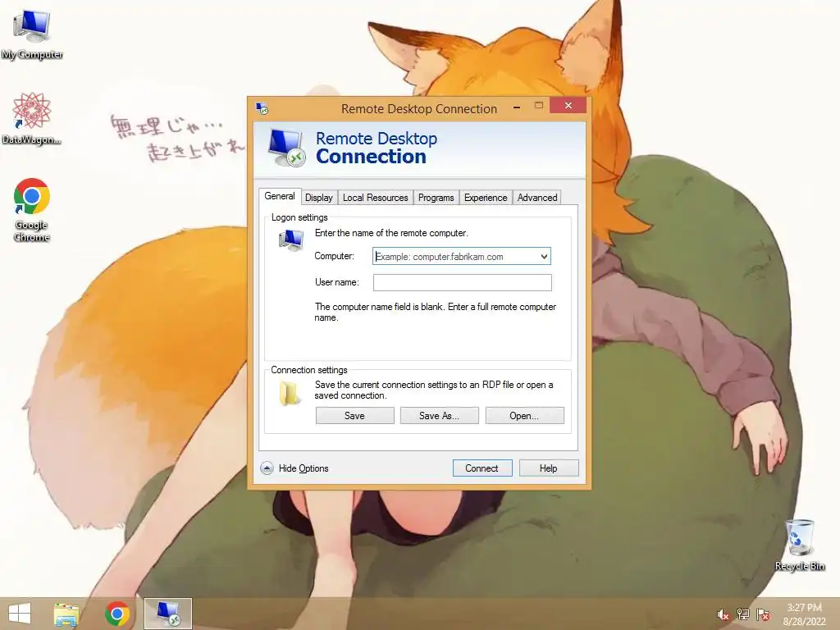Screen dimensions: 840x630
Task: Click the "computer name field is blank" message
Action: coord(435,312)
